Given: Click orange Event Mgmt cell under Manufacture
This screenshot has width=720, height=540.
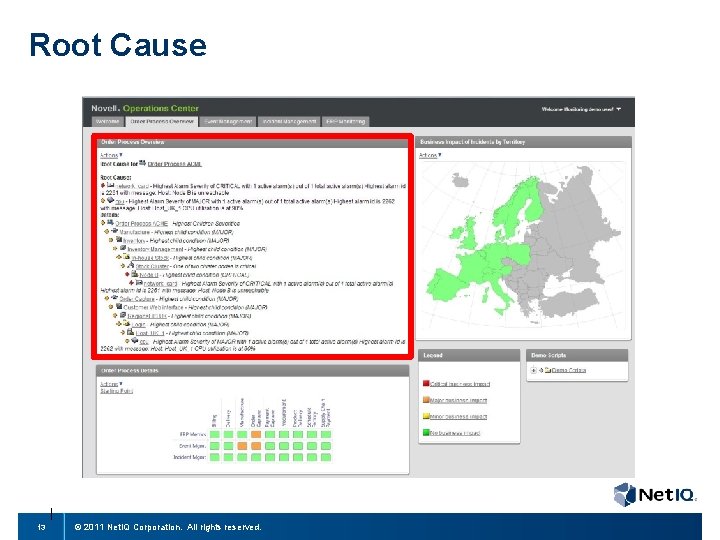Looking at the screenshot, I should (242, 446).
